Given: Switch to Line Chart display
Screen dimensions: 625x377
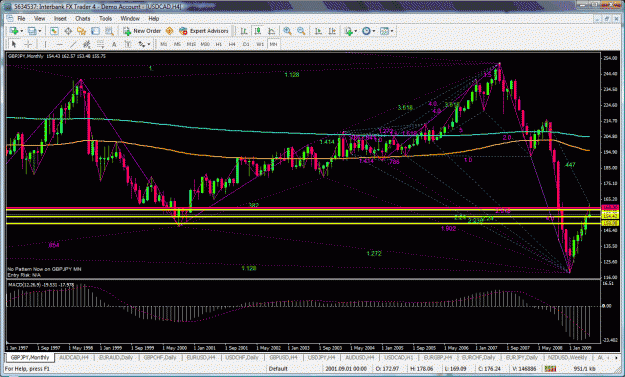Looking at the screenshot, I should pos(271,31).
